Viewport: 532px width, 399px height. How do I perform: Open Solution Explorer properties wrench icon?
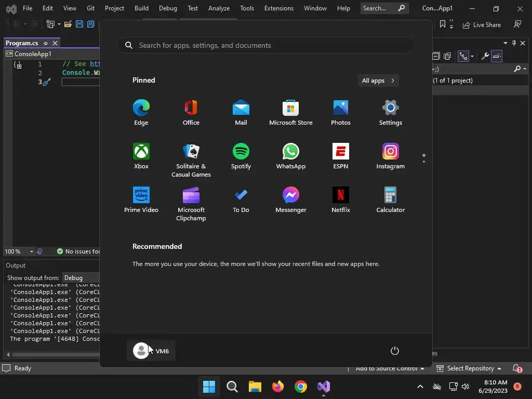pos(485,56)
